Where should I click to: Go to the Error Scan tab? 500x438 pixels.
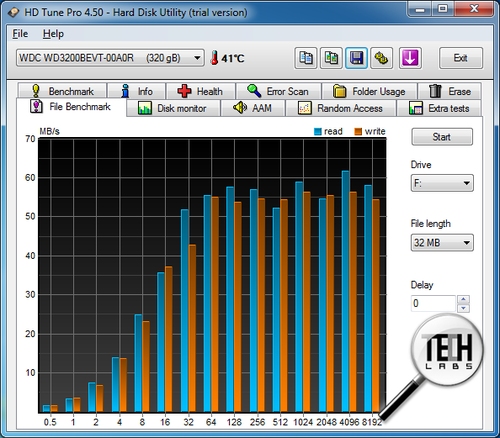click(x=278, y=91)
